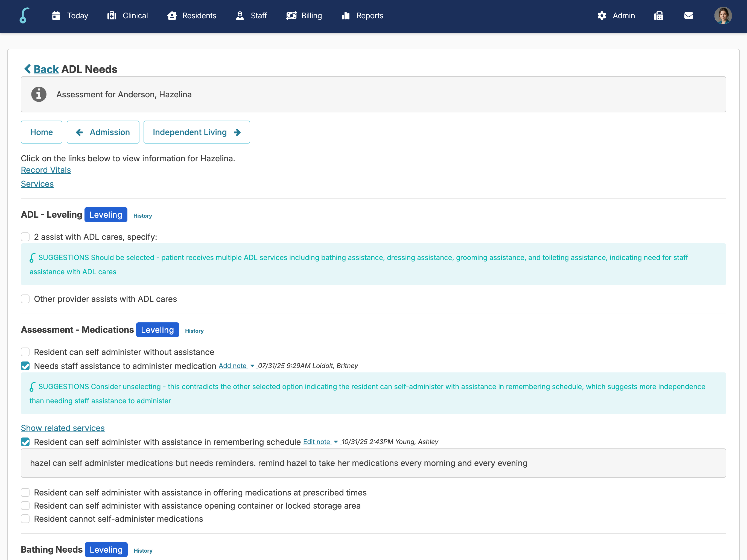Go to Independent Living section button
Screen dimensions: 747x560
tap(197, 132)
